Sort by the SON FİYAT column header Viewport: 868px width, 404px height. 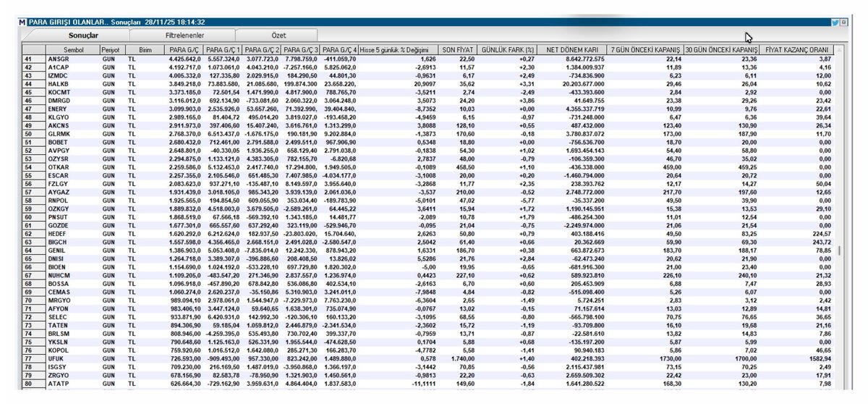point(457,50)
